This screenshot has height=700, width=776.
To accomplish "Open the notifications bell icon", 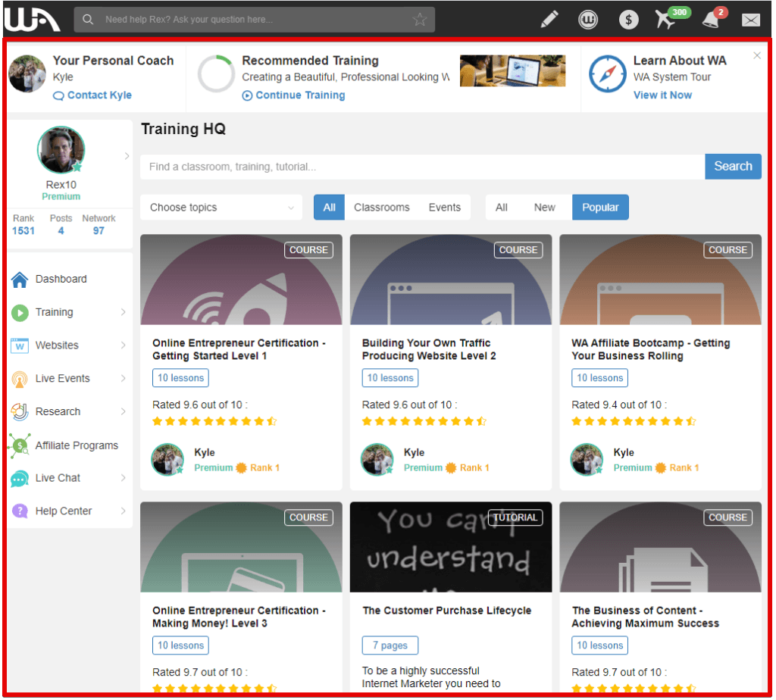I will (x=712, y=18).
